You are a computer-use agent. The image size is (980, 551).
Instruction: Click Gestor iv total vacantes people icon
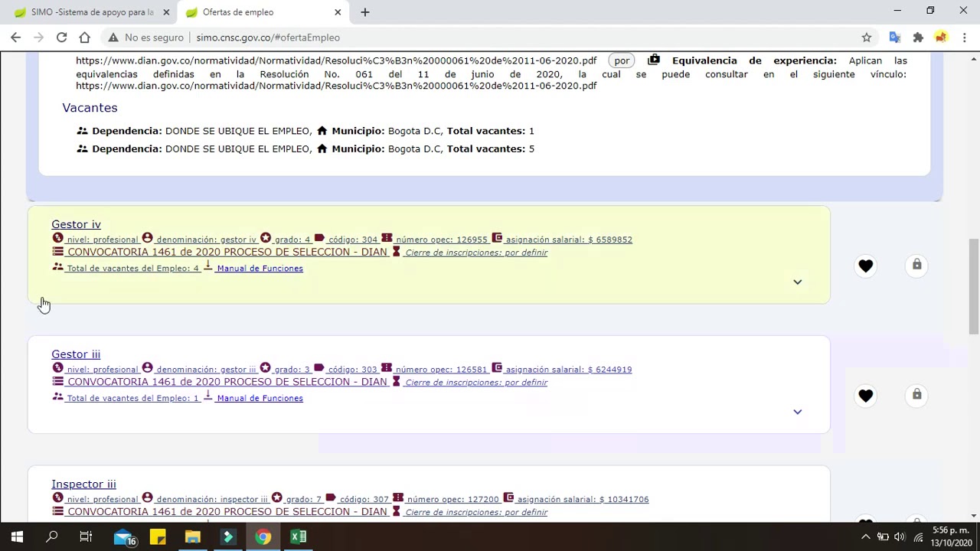(x=57, y=267)
